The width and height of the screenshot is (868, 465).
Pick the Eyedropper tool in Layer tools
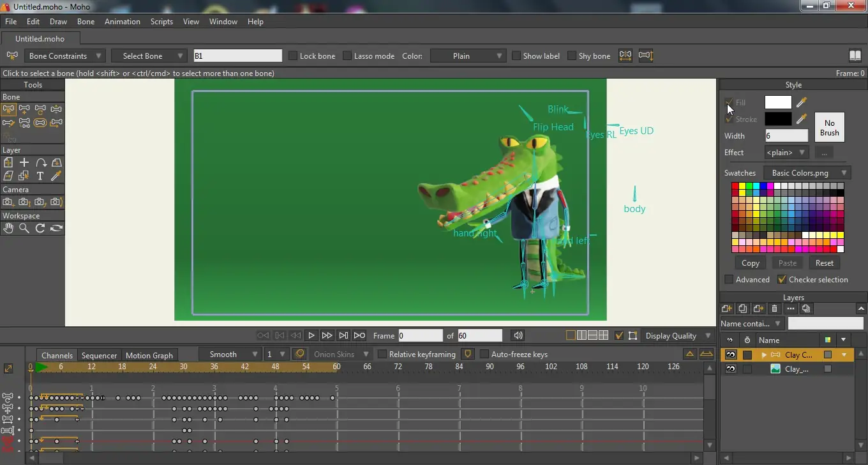click(x=56, y=176)
